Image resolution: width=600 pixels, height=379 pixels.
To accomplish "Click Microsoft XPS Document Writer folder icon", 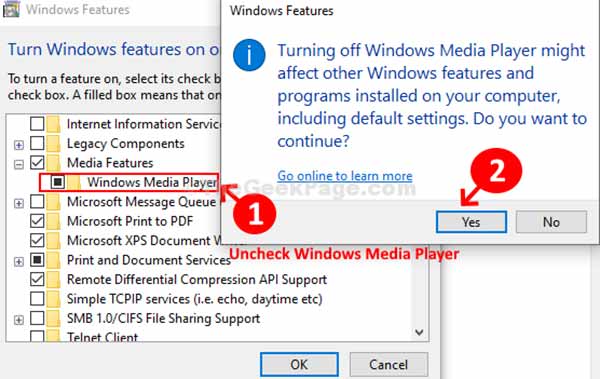I will coord(54,240).
